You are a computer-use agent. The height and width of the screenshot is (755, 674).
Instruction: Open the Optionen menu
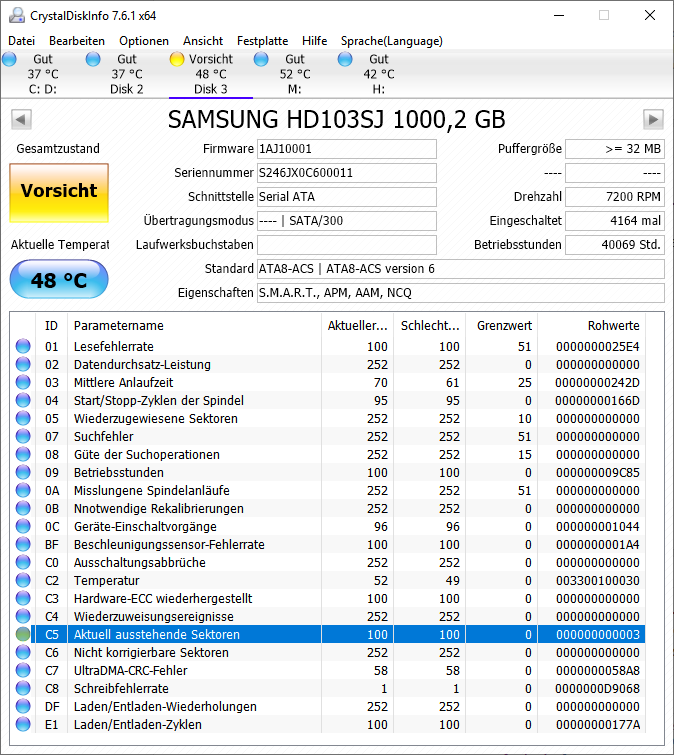[x=144, y=41]
